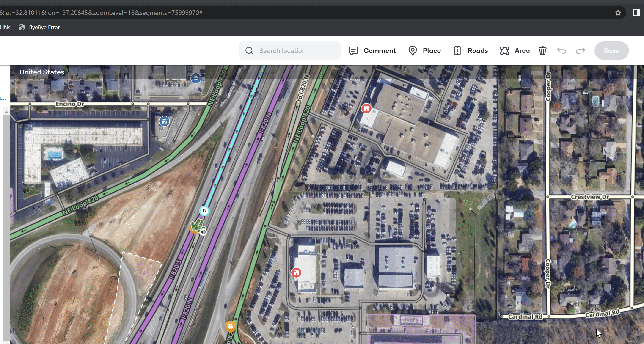Click the sidebar scroll up arrow
The image size is (644, 344).
point(6,112)
